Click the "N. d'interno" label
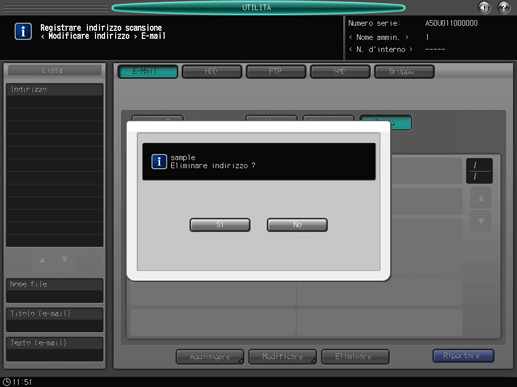Screen dimensions: 517x387 pyautogui.click(x=380, y=49)
